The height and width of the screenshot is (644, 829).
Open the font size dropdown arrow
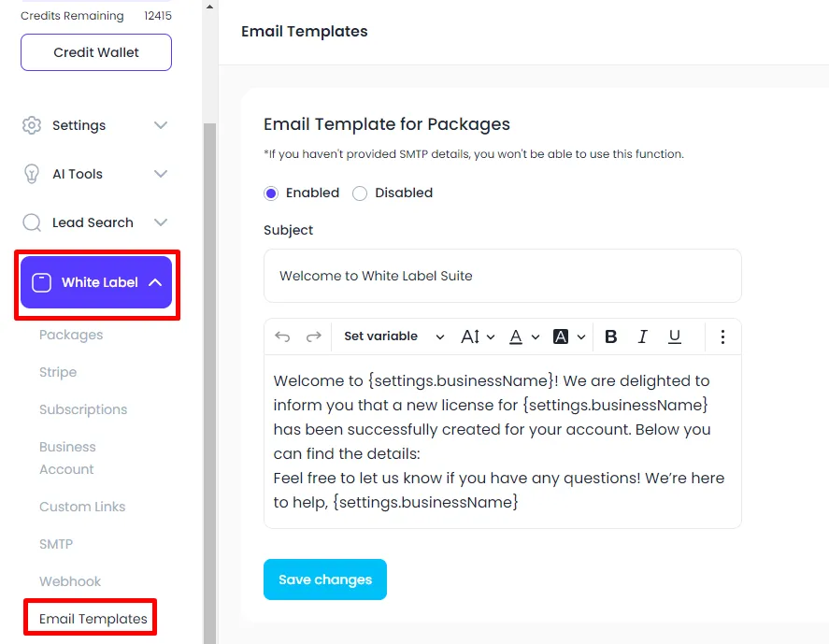tap(491, 336)
